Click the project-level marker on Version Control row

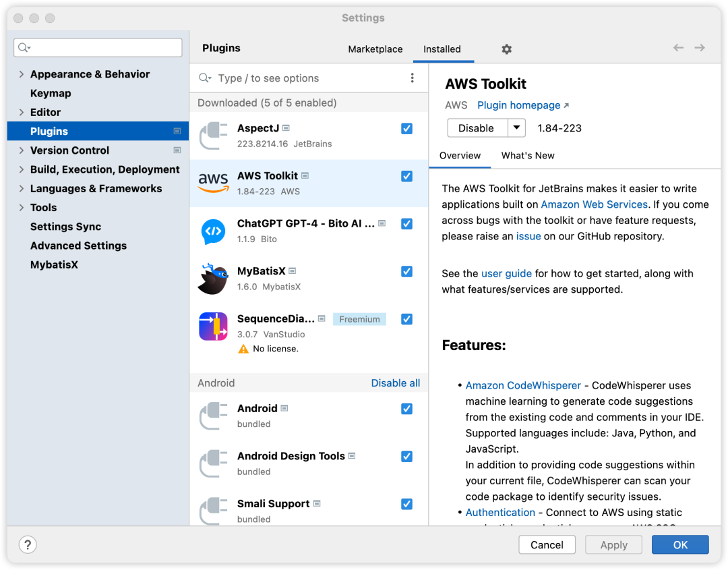[177, 150]
